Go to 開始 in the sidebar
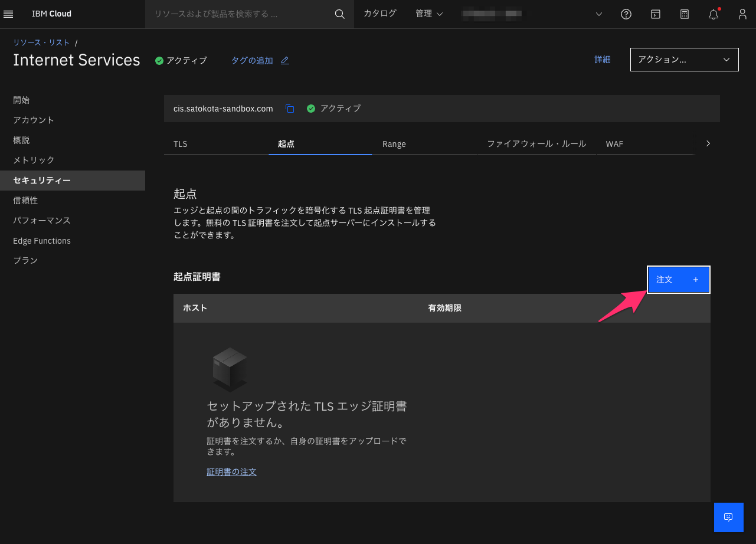Viewport: 756px width, 544px height. click(x=73, y=100)
